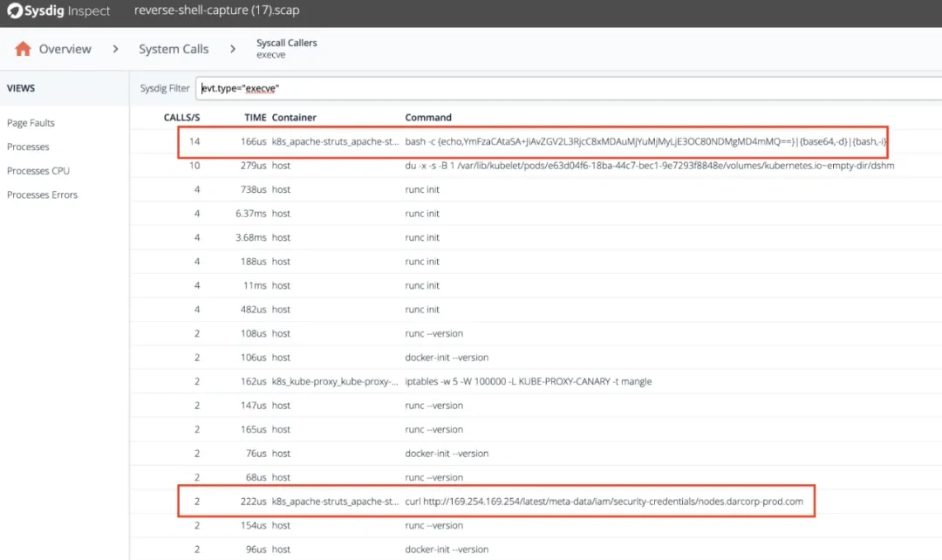Click the capture file name reverse-shell-capture (17).scap

pos(217,10)
